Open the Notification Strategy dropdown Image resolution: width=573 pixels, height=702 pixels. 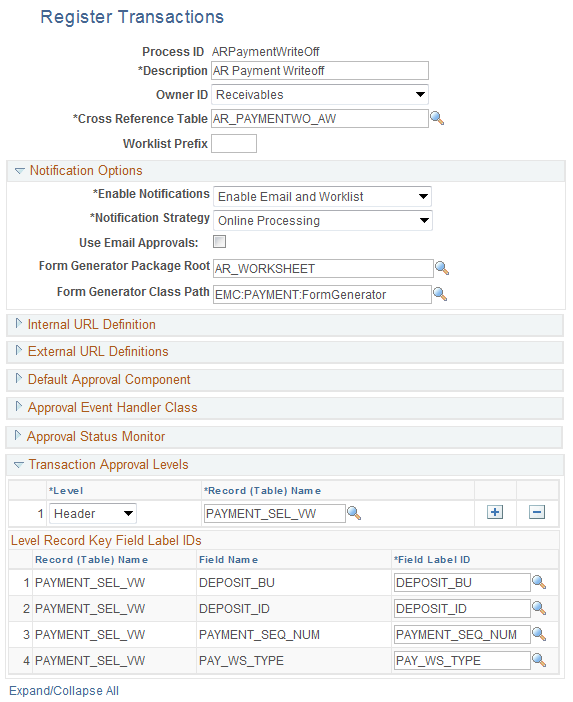(x=323, y=220)
